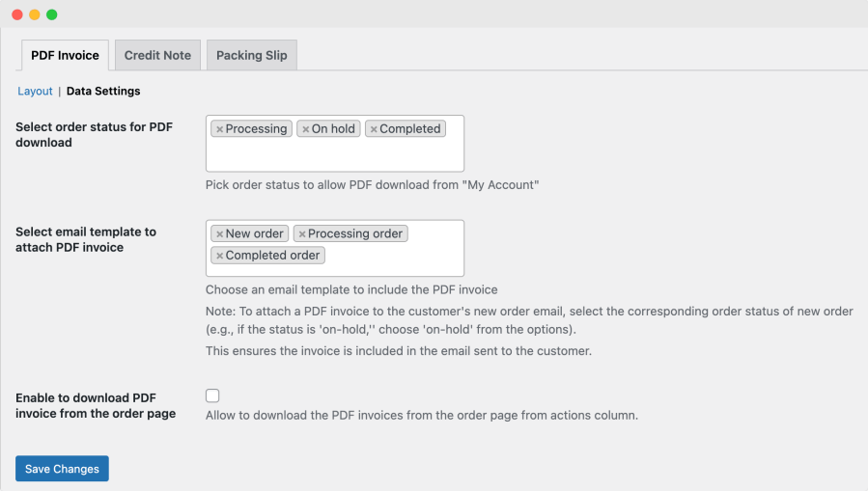Switch to the Credit Note tab

[157, 55]
